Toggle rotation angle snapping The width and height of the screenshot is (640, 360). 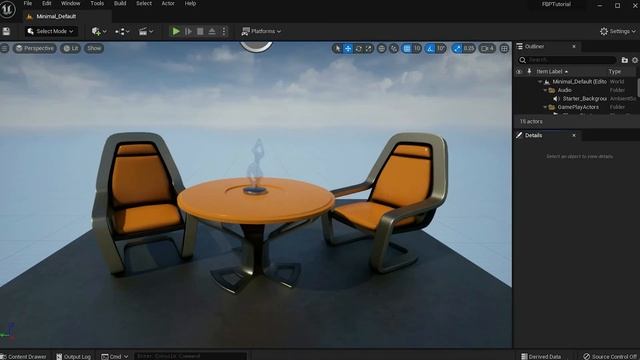pyautogui.click(x=430, y=49)
